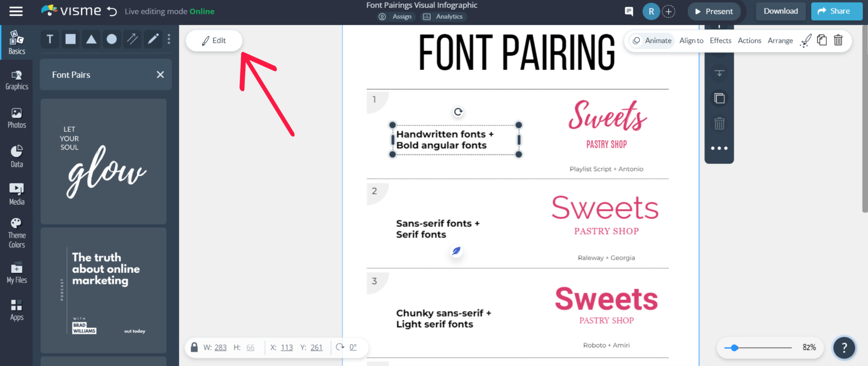Click the undo arrow icon
The image size is (868, 366).
point(112,11)
